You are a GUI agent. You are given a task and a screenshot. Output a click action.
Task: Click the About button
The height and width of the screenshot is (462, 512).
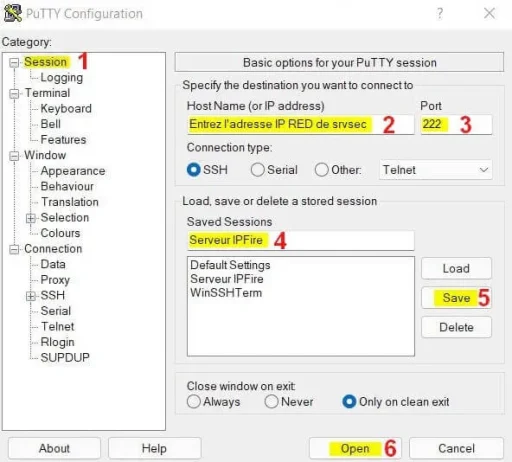pos(54,448)
